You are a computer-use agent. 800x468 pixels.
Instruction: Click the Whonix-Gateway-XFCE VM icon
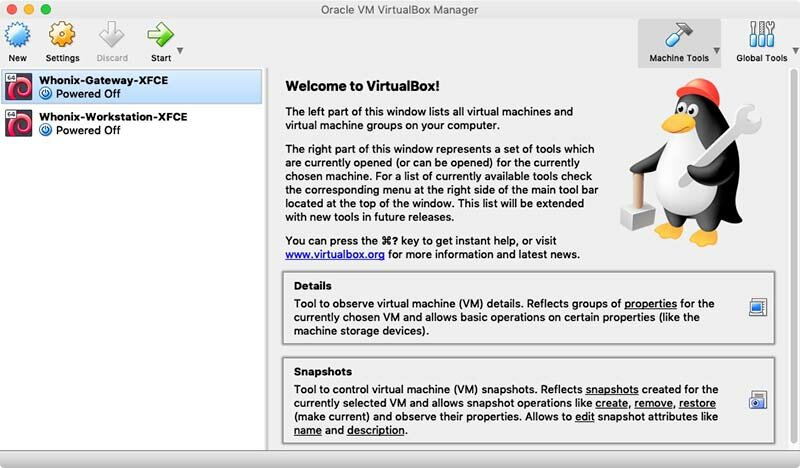(20, 87)
